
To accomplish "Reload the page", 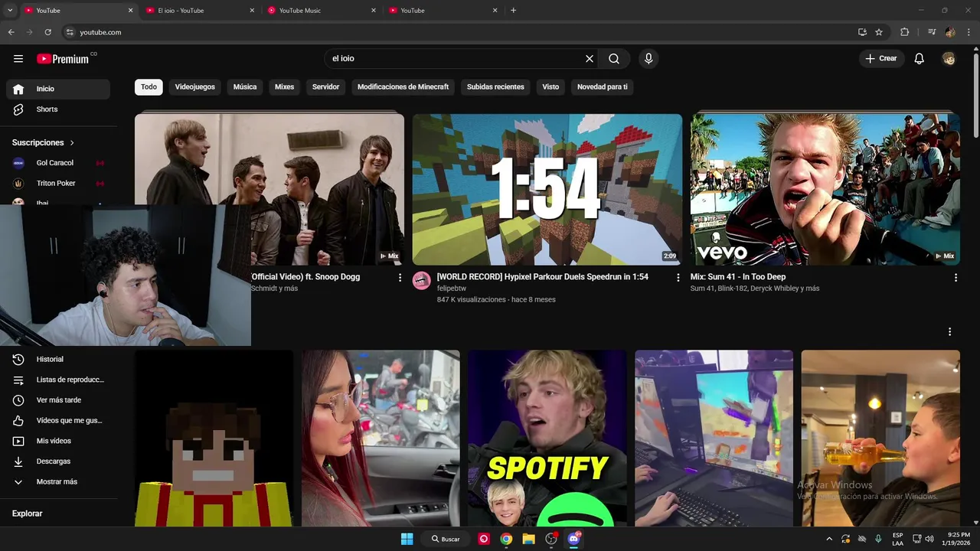I will [48, 32].
